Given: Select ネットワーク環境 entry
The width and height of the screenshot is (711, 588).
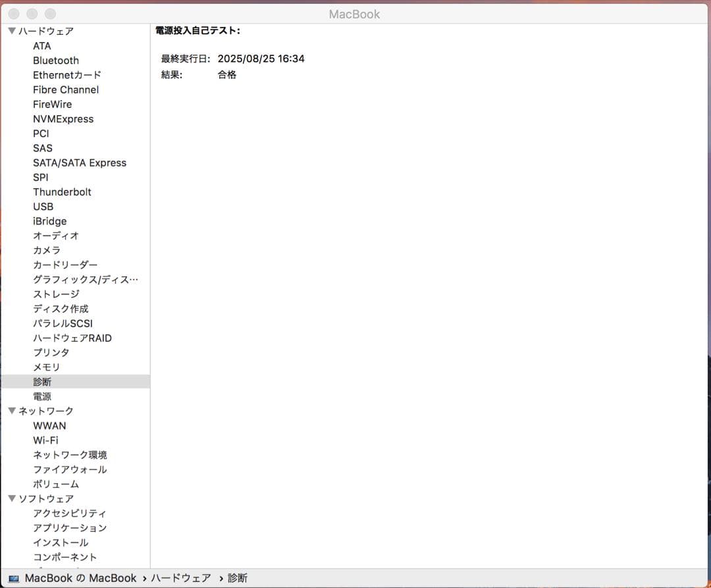Looking at the screenshot, I should click(70, 455).
